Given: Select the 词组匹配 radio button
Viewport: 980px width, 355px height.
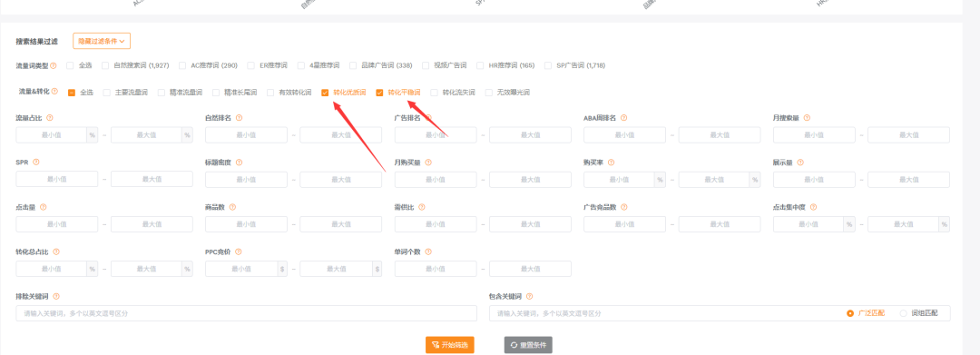Looking at the screenshot, I should [x=903, y=313].
